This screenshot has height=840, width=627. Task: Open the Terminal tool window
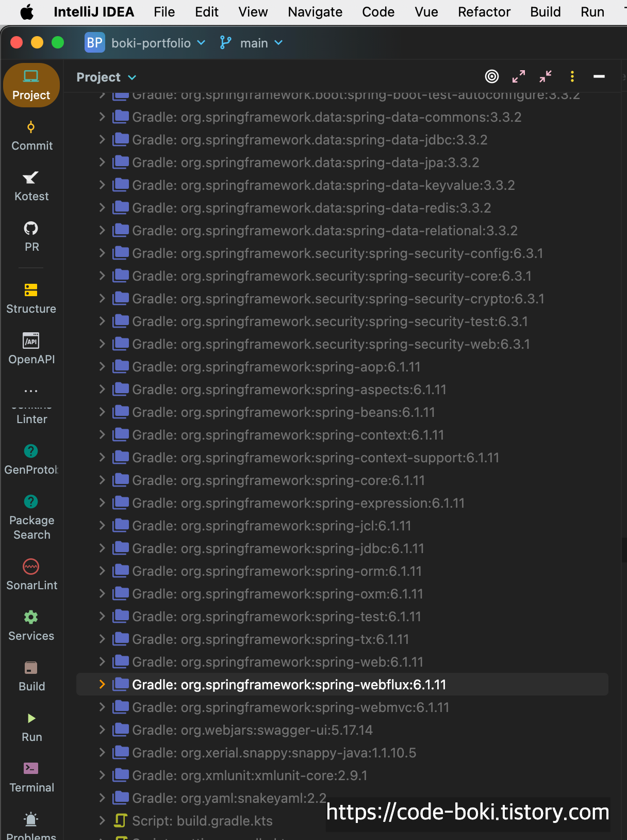point(31,778)
